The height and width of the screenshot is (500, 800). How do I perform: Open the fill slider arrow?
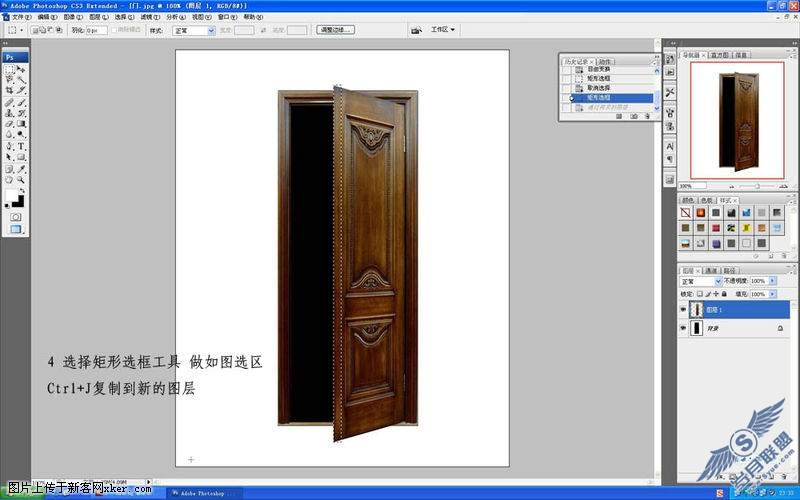(x=772, y=294)
